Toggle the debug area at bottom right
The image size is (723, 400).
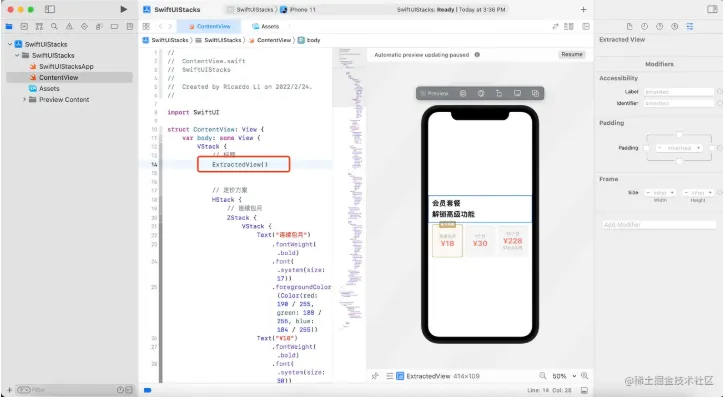pyautogui.click(x=584, y=390)
